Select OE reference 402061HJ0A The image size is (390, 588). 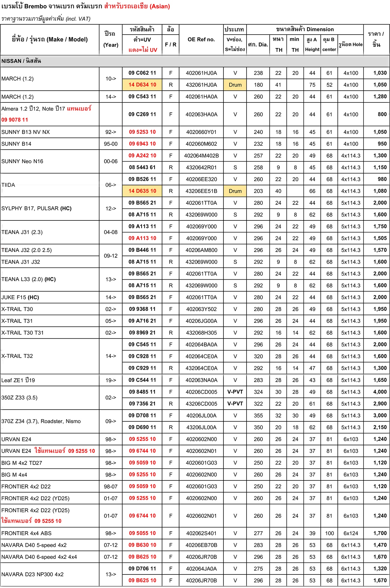[x=201, y=73]
